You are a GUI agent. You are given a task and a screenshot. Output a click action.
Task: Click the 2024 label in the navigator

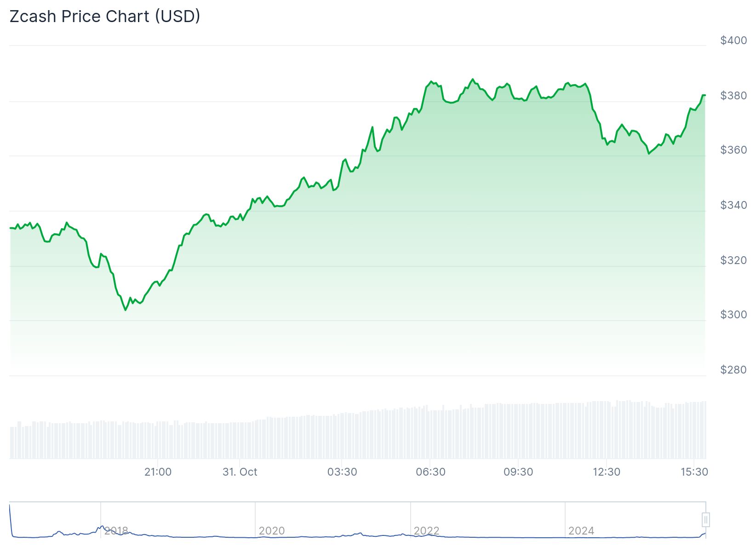click(x=581, y=531)
